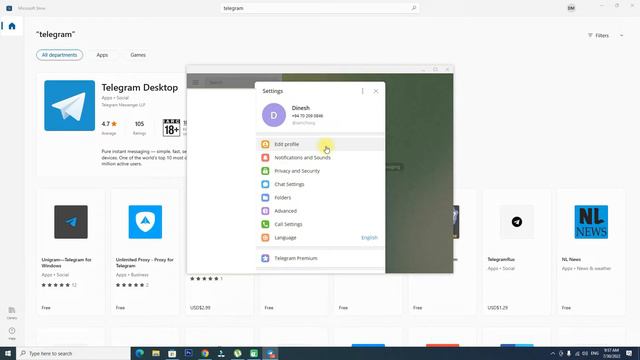Open Folders settings in Telegram
The height and width of the screenshot is (360, 640).
click(x=320, y=198)
